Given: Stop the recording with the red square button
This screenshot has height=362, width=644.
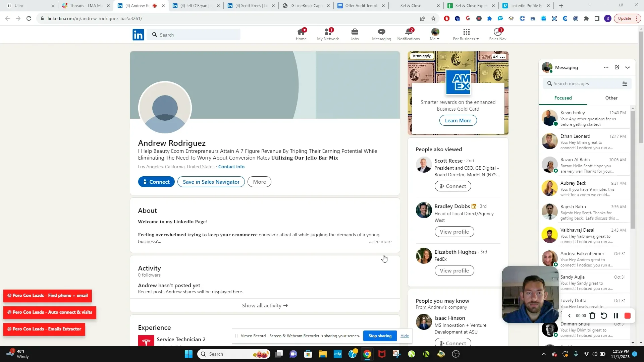Looking at the screenshot, I should coord(627,316).
